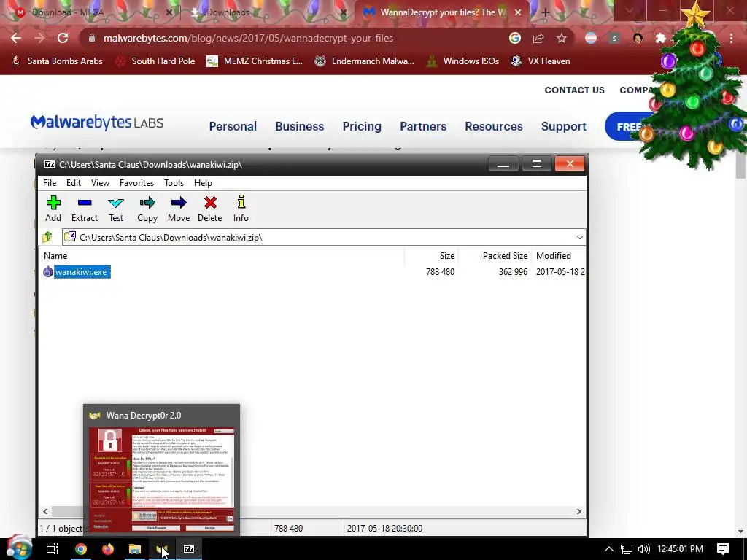
Task: Close the WannaDecrypt your files tab
Action: [x=518, y=12]
